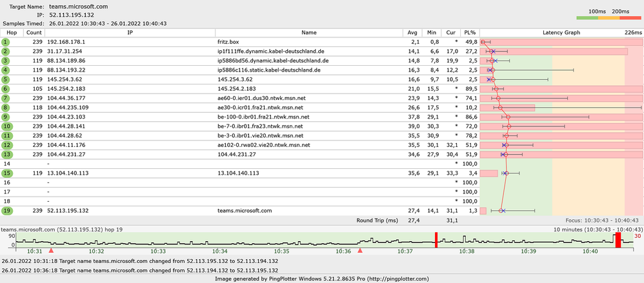The image size is (644, 283).
Task: Click IP address 104.44.11.176
Action: click(x=66, y=145)
